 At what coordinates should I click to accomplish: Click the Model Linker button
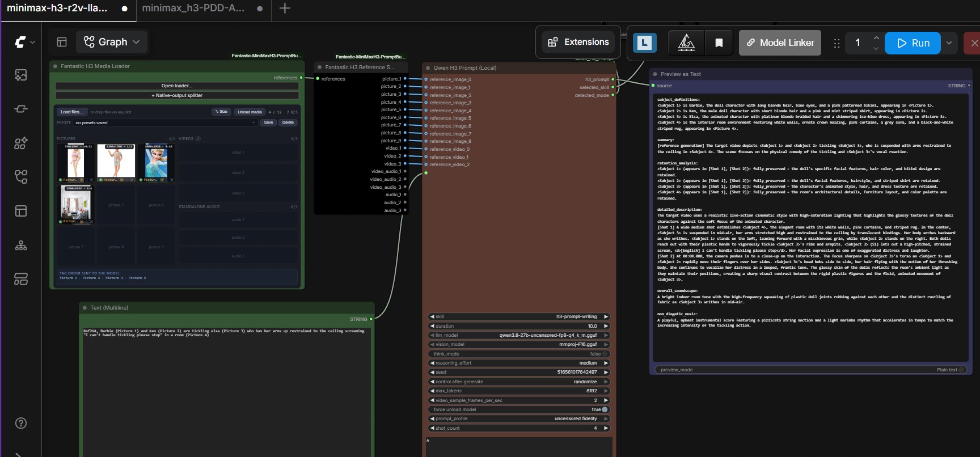[780, 43]
